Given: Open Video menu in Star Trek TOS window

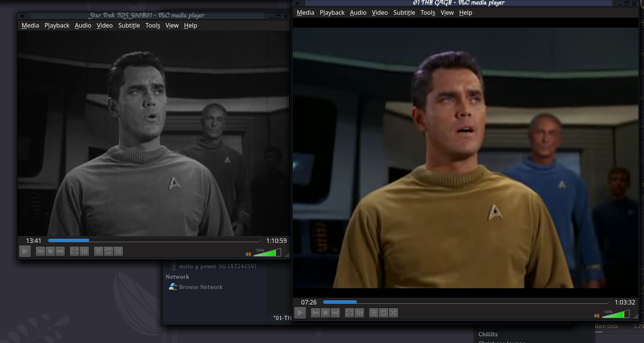Looking at the screenshot, I should (x=105, y=25).
